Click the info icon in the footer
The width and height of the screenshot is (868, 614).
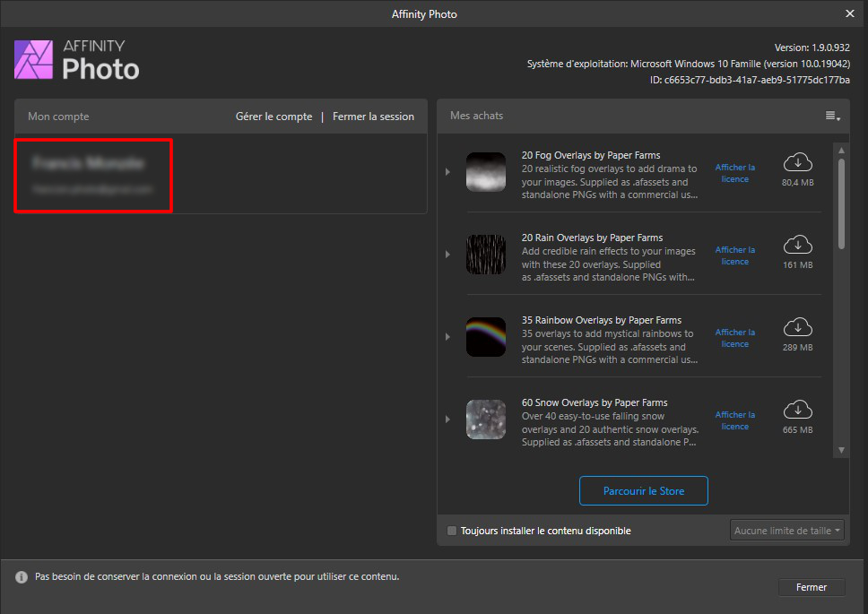22,577
